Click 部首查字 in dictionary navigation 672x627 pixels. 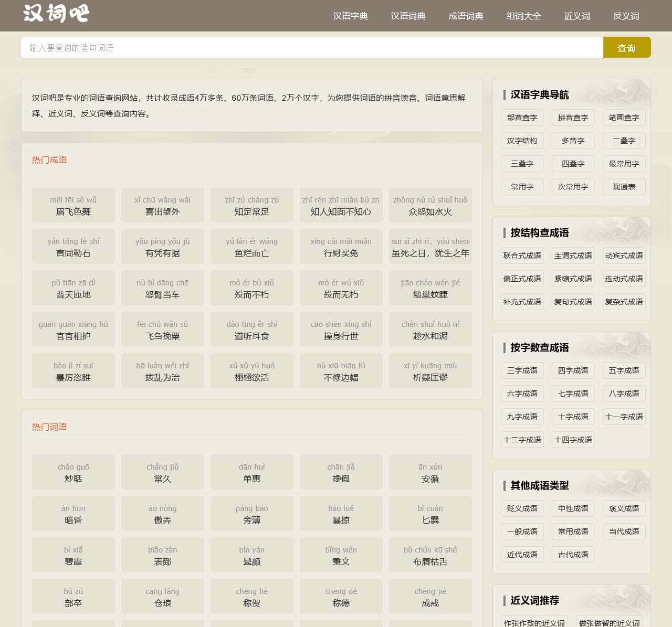pos(522,118)
